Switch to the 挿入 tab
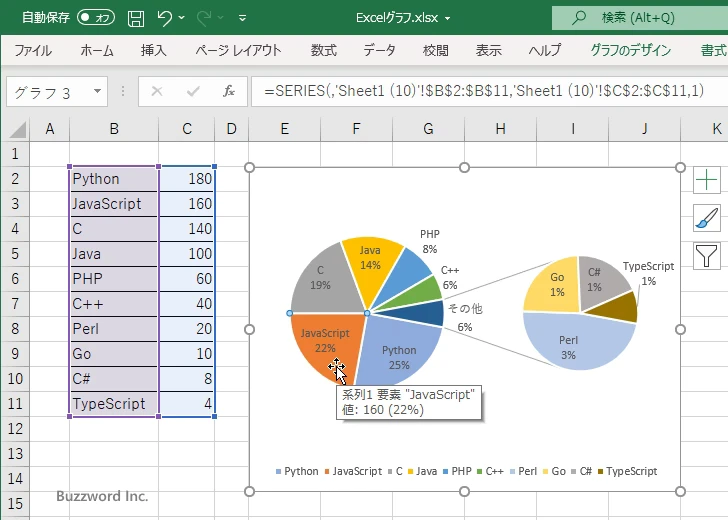The height and width of the screenshot is (520, 728). point(154,50)
